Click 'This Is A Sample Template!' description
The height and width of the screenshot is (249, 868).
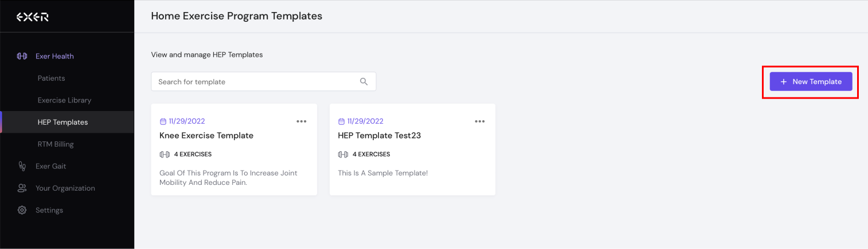click(383, 173)
